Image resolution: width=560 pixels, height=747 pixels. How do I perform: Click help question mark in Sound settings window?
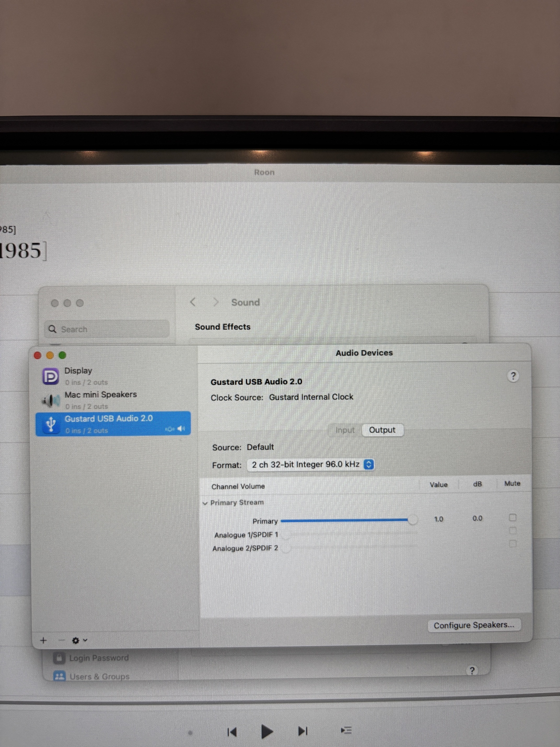point(472,670)
